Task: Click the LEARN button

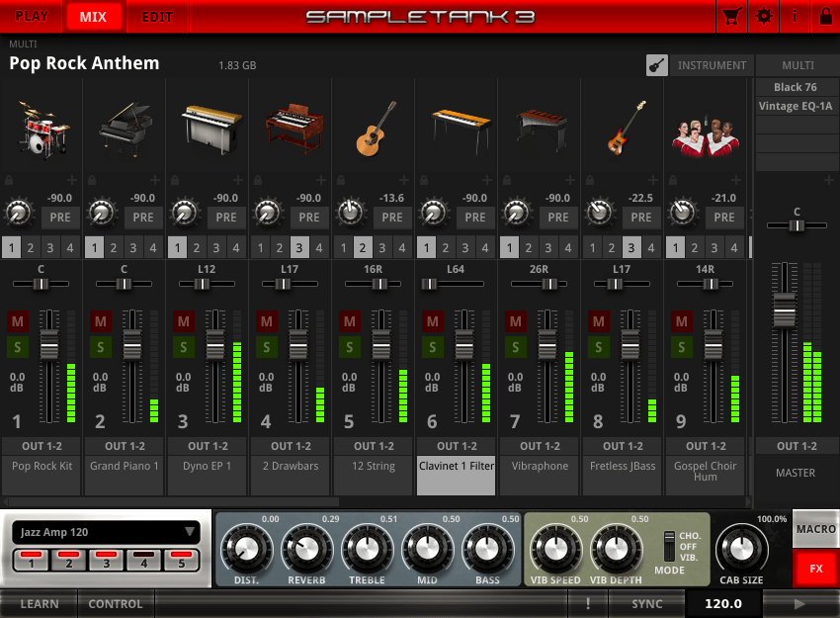Action: point(40,604)
